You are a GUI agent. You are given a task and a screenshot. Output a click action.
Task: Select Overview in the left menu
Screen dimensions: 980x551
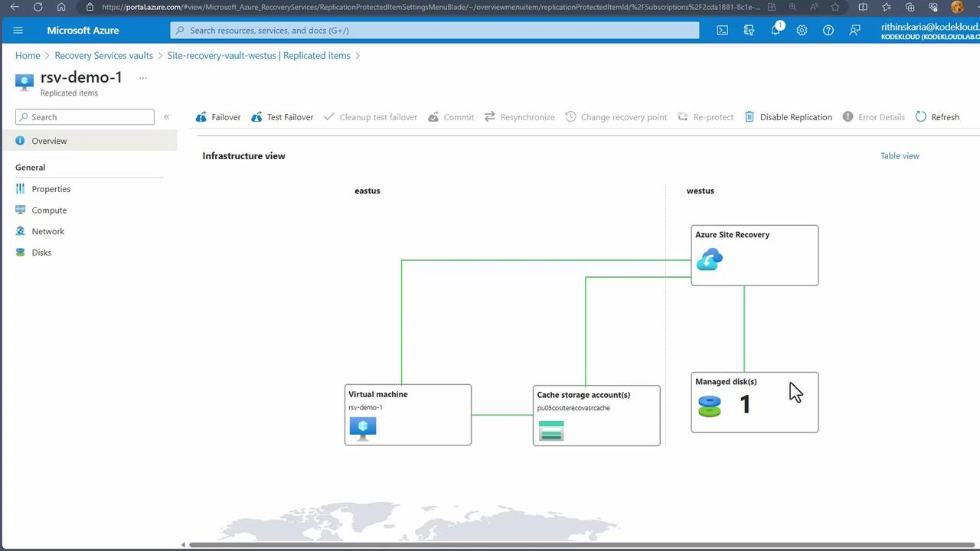coord(89,141)
